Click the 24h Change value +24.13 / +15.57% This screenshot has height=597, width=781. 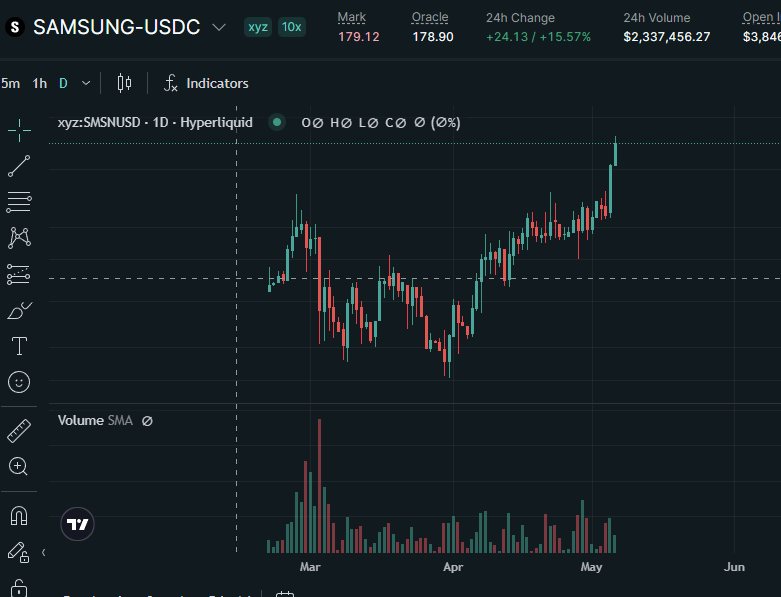click(538, 37)
